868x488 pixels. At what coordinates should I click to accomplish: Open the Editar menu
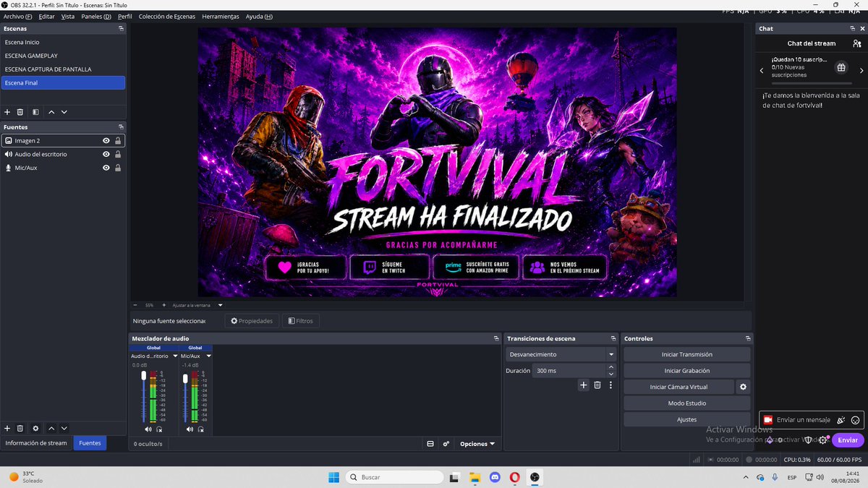46,16
